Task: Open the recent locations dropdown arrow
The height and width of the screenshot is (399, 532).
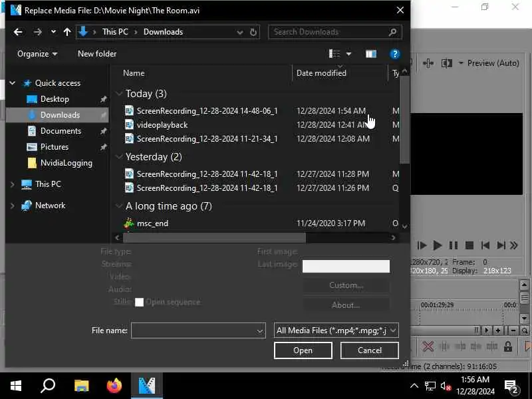Action: pyautogui.click(x=53, y=32)
